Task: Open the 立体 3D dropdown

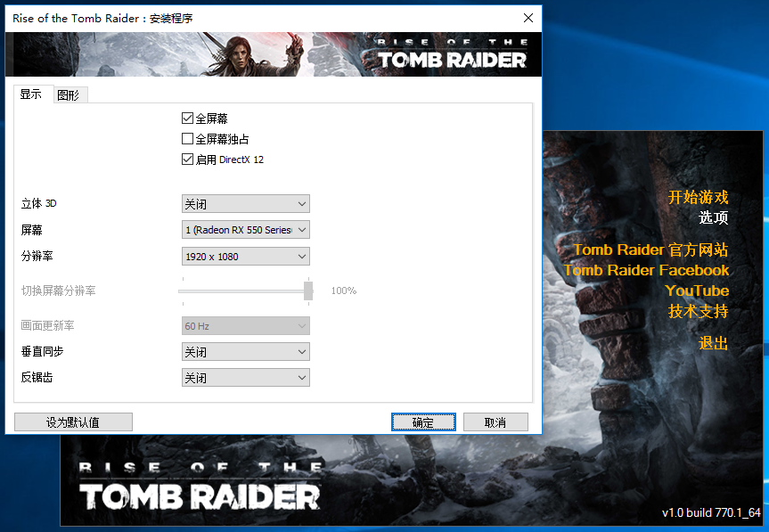Action: 246,204
